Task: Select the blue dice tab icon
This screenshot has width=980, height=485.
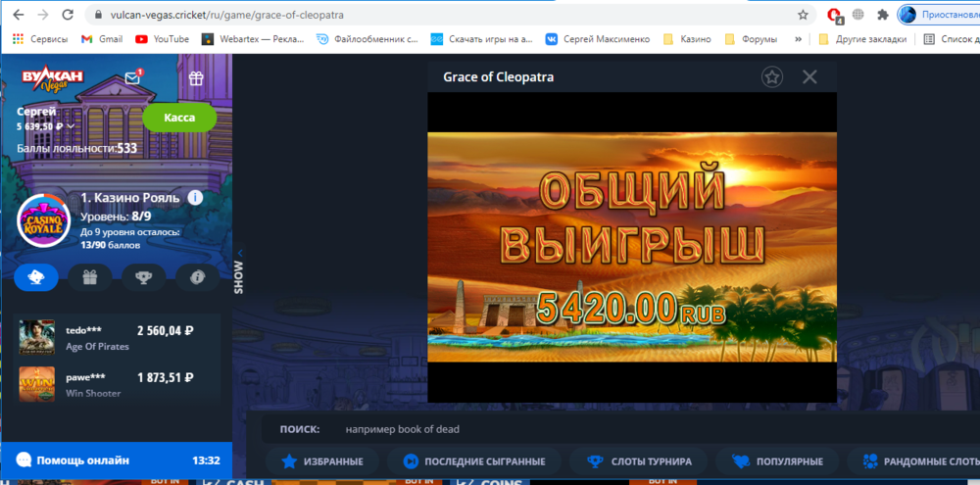Action: pyautogui.click(x=35, y=277)
